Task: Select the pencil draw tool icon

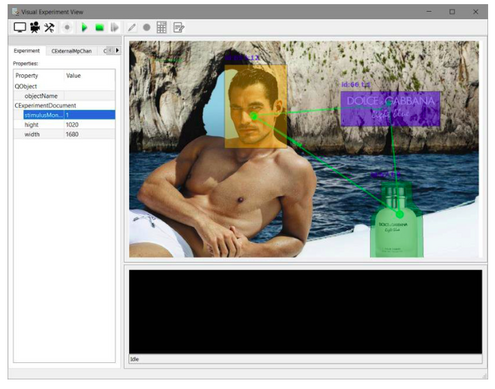Action: click(x=132, y=27)
